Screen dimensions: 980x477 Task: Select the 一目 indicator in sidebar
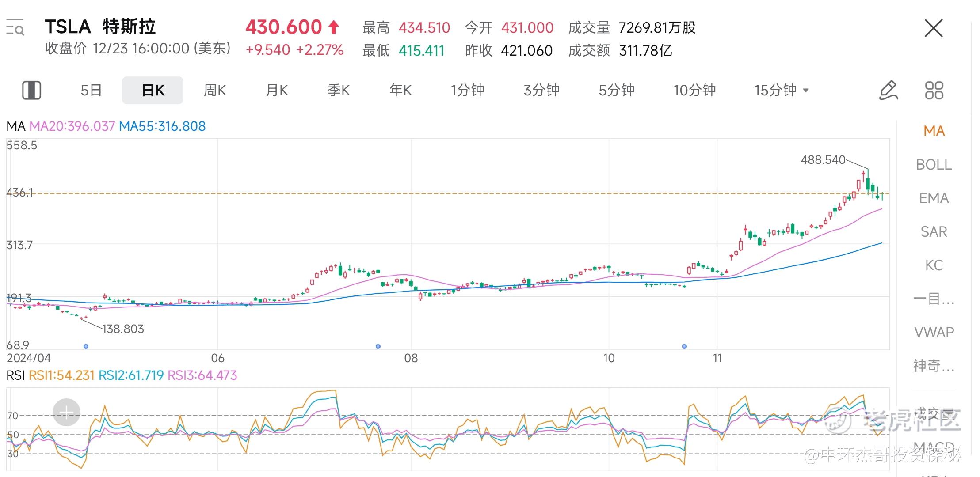click(x=934, y=299)
